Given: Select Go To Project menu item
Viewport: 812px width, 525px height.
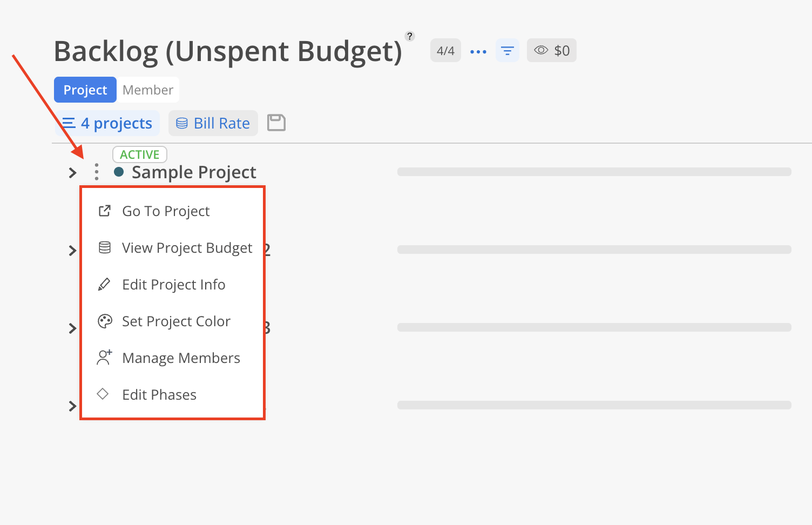Looking at the screenshot, I should pyautogui.click(x=166, y=211).
